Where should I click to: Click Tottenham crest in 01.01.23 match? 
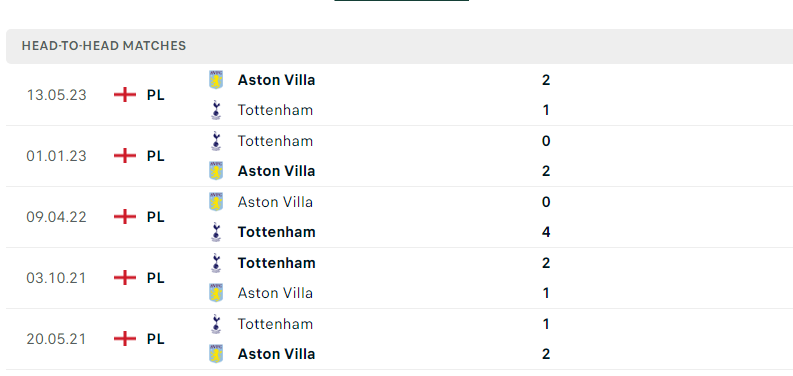coord(216,141)
